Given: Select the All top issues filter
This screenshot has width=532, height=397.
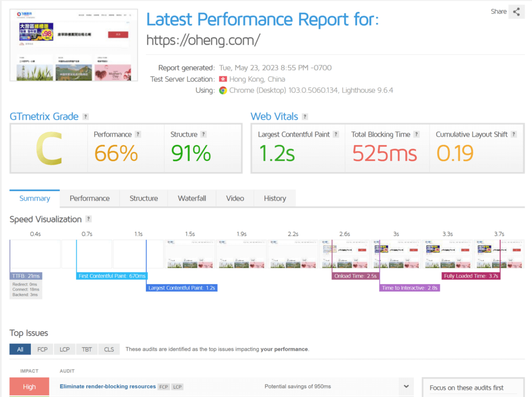Looking at the screenshot, I should coord(20,349).
